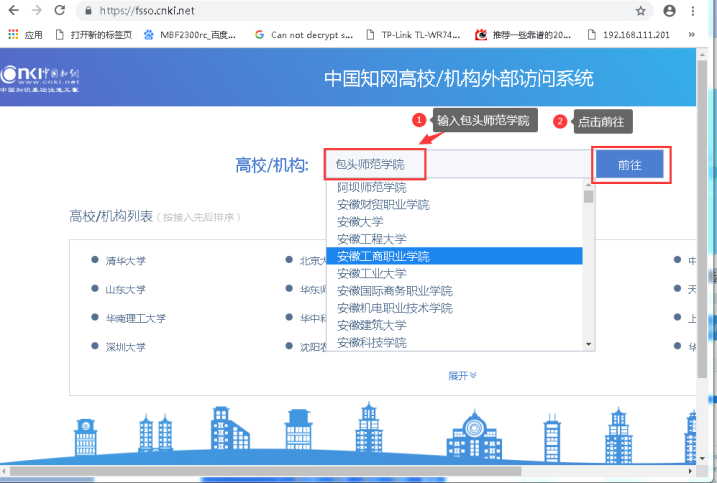Screen dimensions: 717x483
Task: Open the apps grid shortcut 应用
Action: (25, 35)
